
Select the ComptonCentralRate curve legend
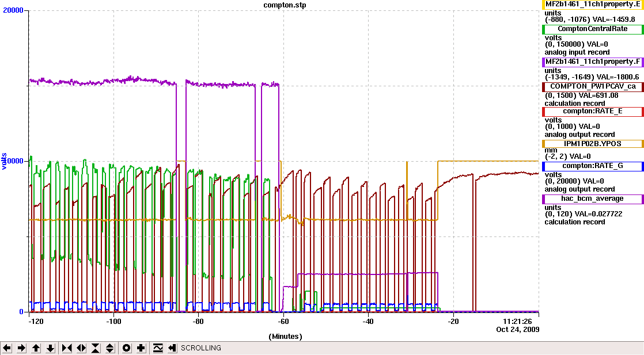pos(593,29)
